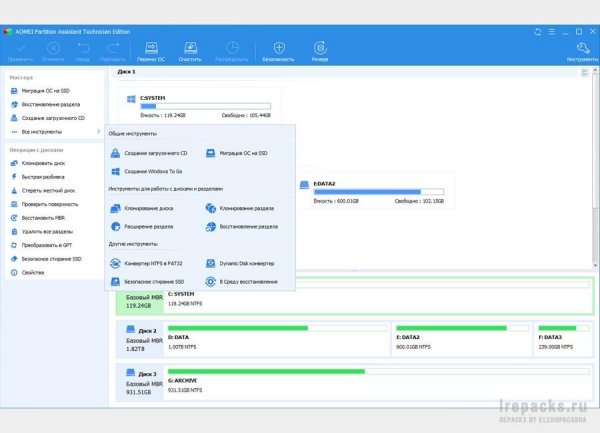
Task: Click the Емкость : 600.01GB text
Action: [336, 201]
